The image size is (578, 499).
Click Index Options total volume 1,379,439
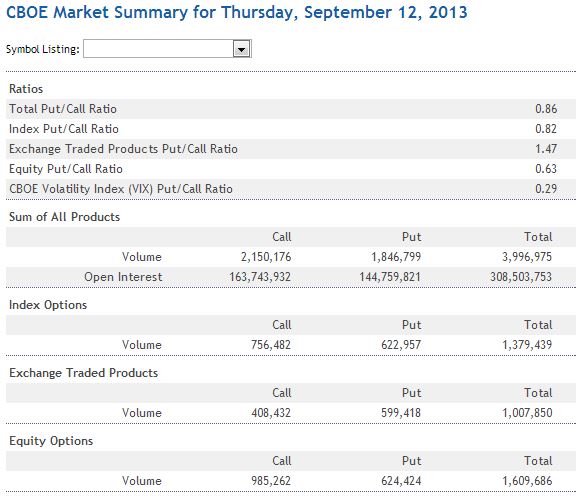(x=527, y=345)
